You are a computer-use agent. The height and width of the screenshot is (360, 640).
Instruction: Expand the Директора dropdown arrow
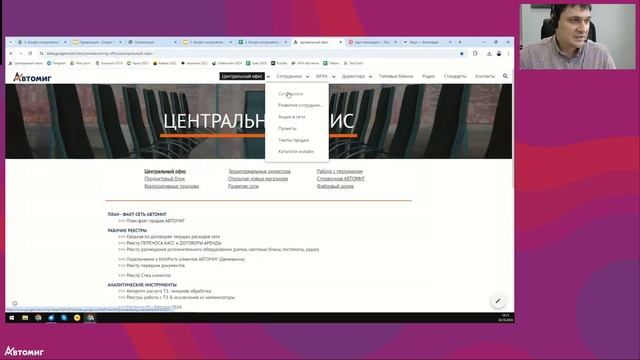click(370, 76)
